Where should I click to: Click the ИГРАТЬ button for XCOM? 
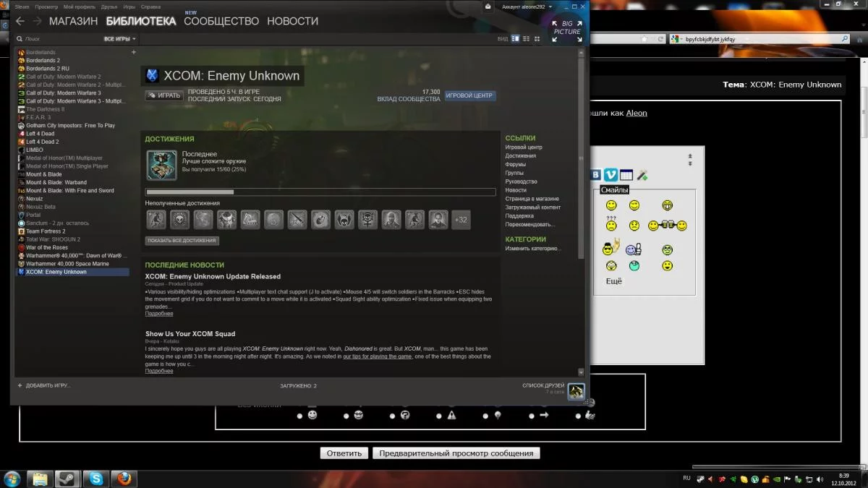(x=163, y=95)
